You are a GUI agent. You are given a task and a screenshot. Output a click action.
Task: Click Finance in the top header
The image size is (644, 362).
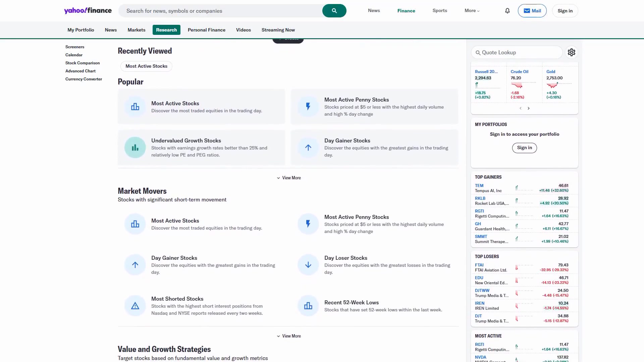click(406, 11)
